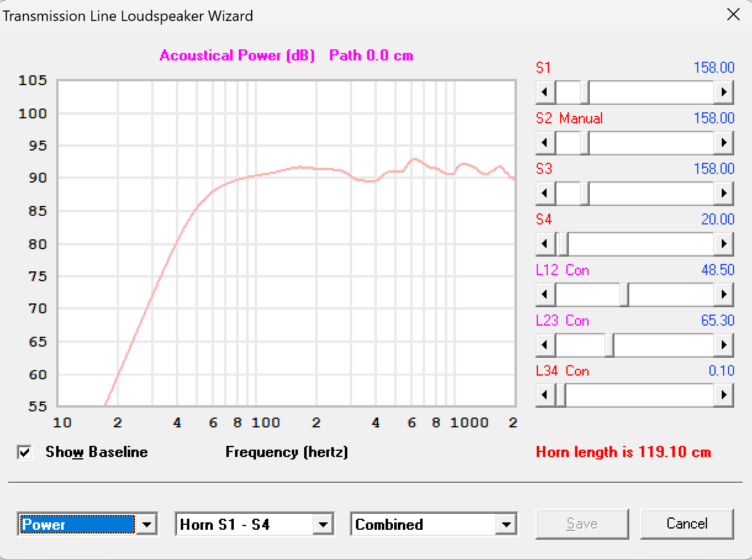Click the Frequency (hertz) axis label
This screenshot has width=752, height=560.
click(x=287, y=452)
